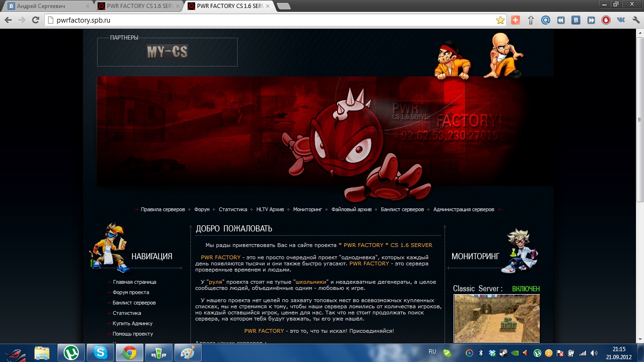This screenshot has height=362, width=644.
Task: Click the Купить Админку sidebar link
Action: [132, 323]
